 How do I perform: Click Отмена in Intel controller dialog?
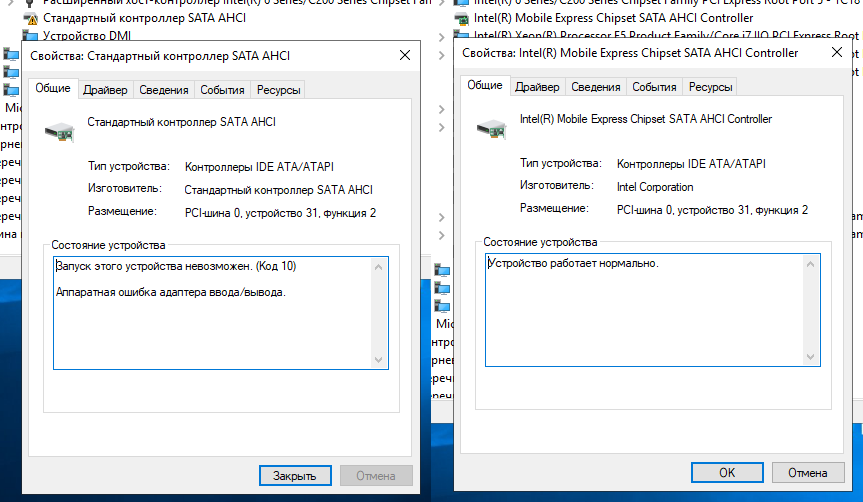pyautogui.click(x=808, y=473)
